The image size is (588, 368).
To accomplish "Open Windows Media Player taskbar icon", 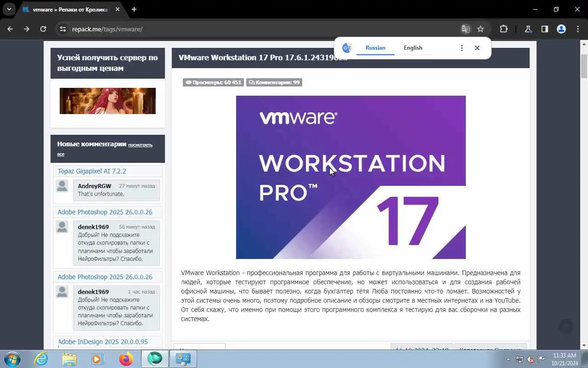I will pos(97,359).
